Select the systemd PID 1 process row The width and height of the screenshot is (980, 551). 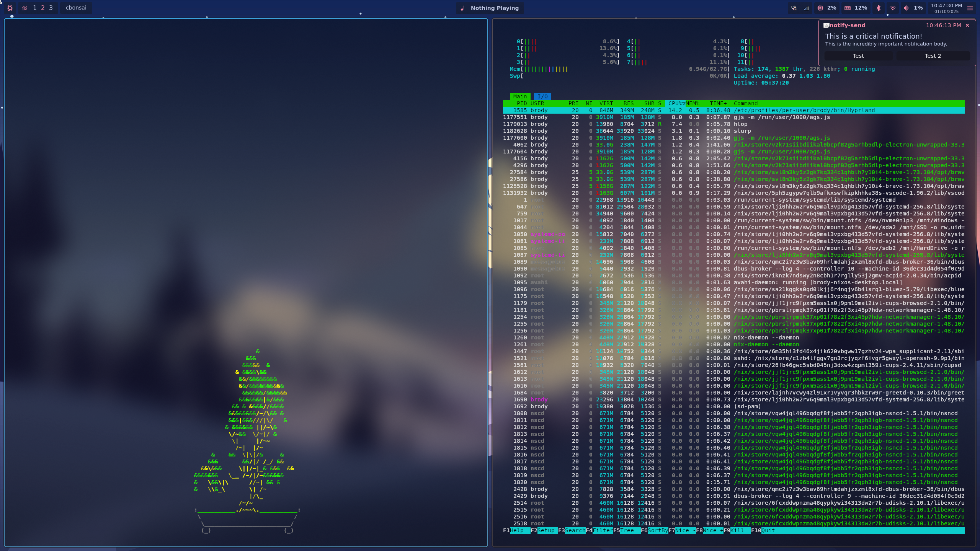(x=733, y=200)
